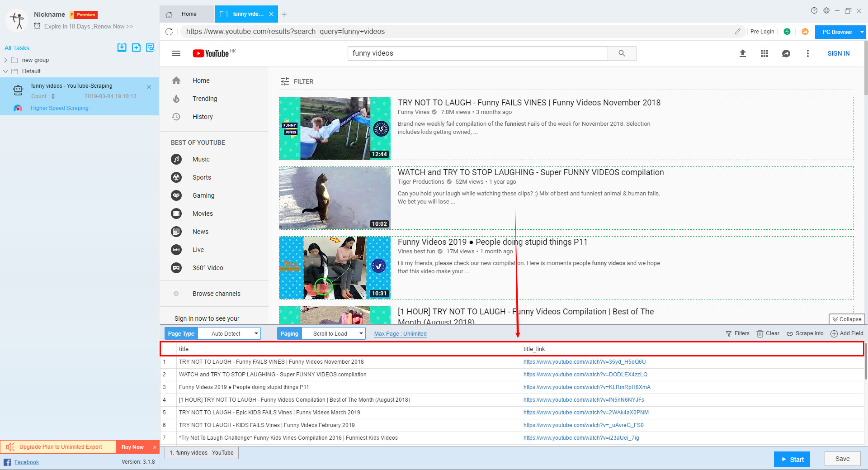The image size is (868, 470).
Task: Click the Sports category icon
Action: (x=176, y=177)
